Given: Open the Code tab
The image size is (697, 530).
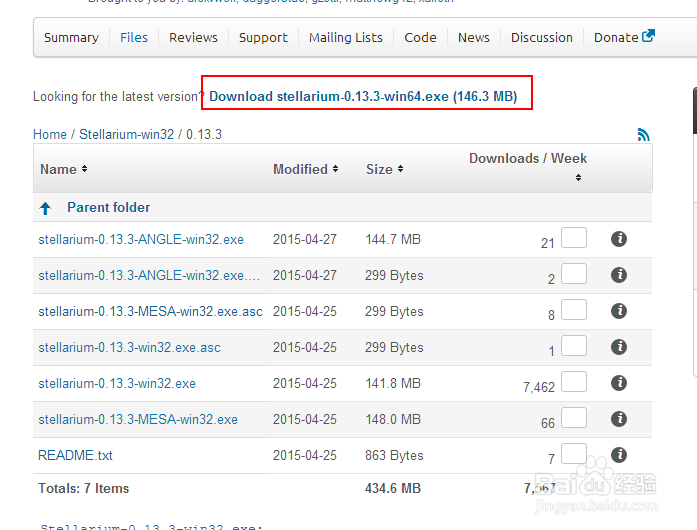Looking at the screenshot, I should point(420,37).
